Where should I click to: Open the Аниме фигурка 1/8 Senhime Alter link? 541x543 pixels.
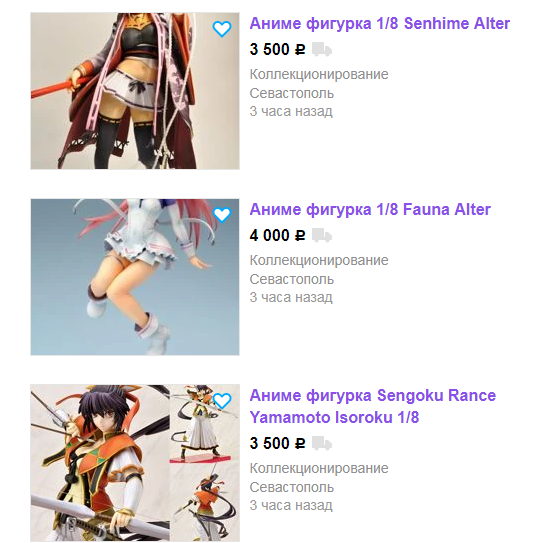point(380,24)
